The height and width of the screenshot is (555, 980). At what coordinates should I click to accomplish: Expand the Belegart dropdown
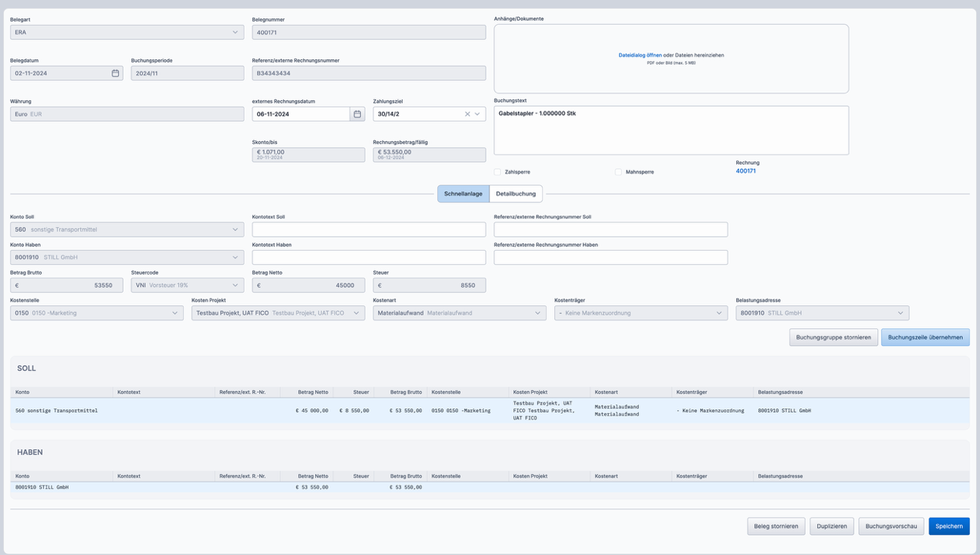point(235,32)
